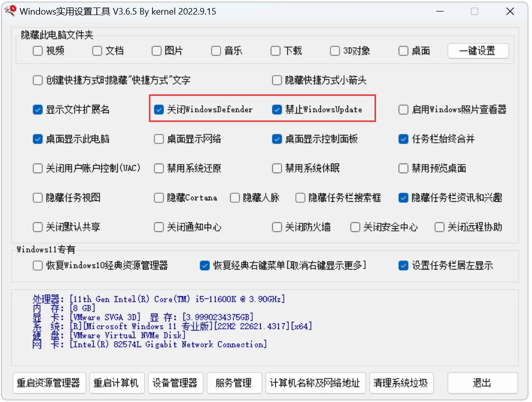Click 清理系统垃圾 button

[401, 383]
